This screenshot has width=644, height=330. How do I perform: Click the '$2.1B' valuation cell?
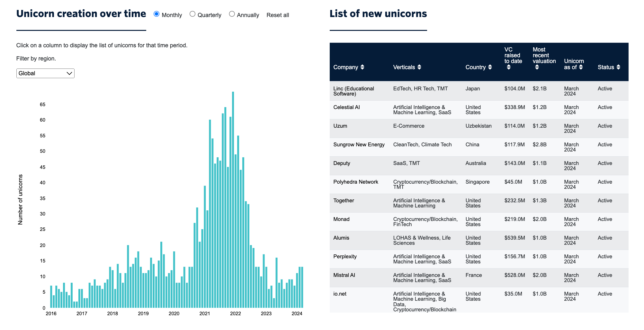click(540, 89)
